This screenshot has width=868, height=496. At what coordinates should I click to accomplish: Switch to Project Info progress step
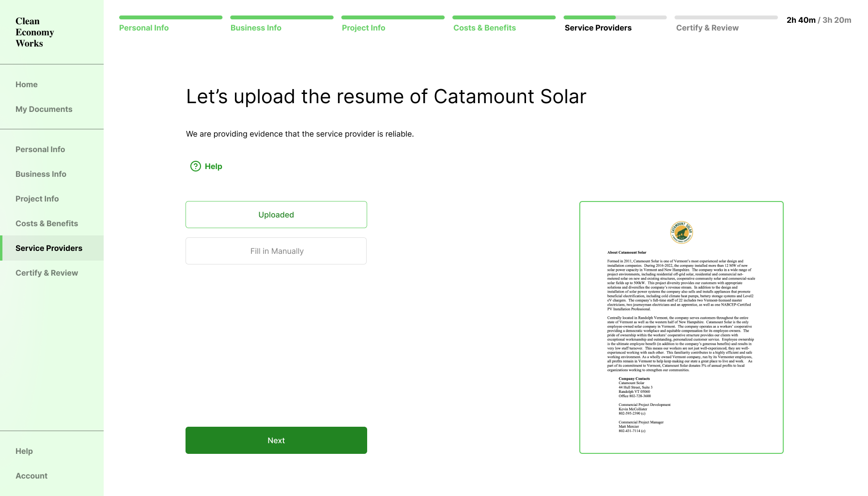pyautogui.click(x=364, y=28)
